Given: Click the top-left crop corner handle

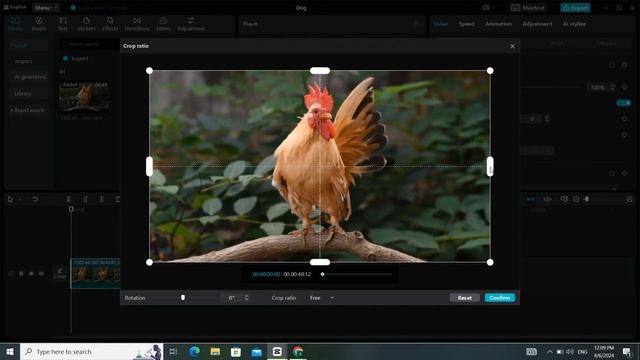Looking at the screenshot, I should click(149, 71).
